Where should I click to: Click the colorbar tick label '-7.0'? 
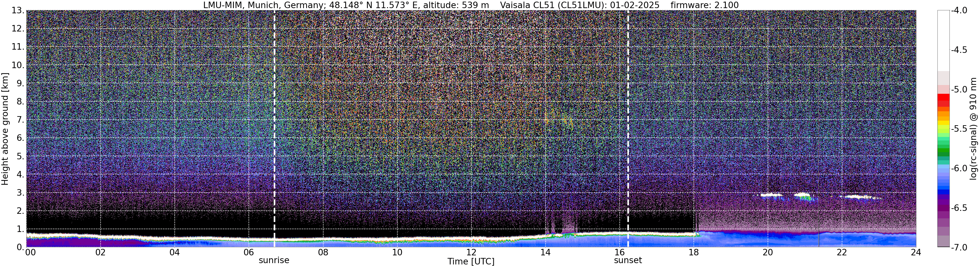959,248
